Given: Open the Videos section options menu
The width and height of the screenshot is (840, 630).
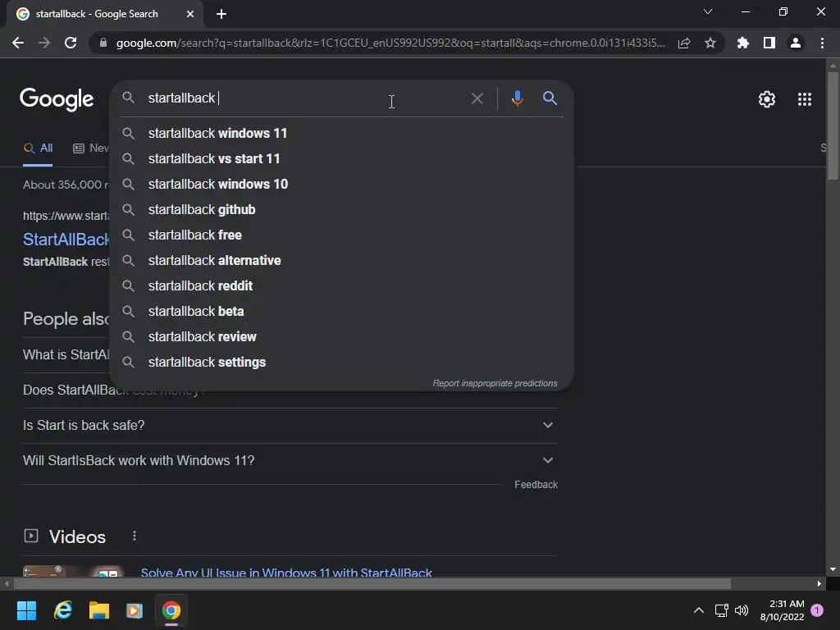Looking at the screenshot, I should (x=135, y=536).
